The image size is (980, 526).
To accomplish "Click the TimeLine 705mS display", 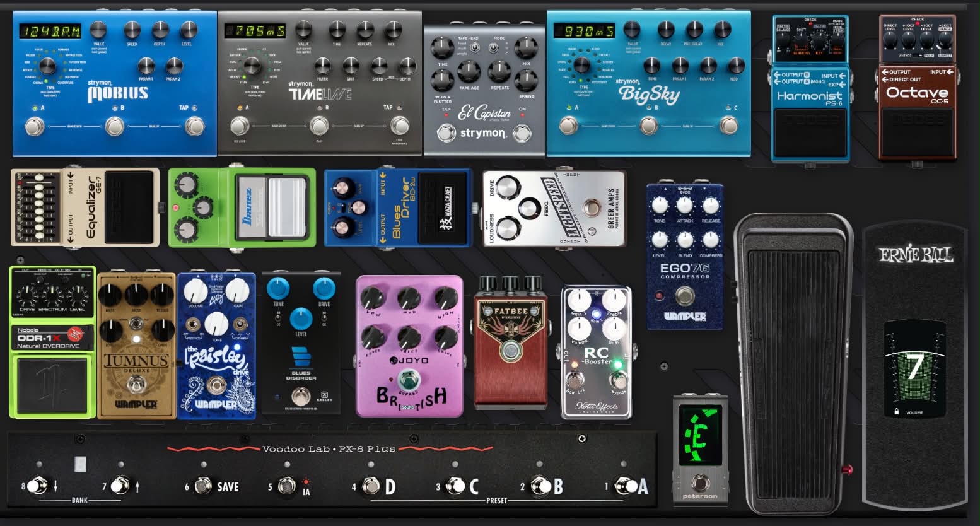I will (255, 31).
